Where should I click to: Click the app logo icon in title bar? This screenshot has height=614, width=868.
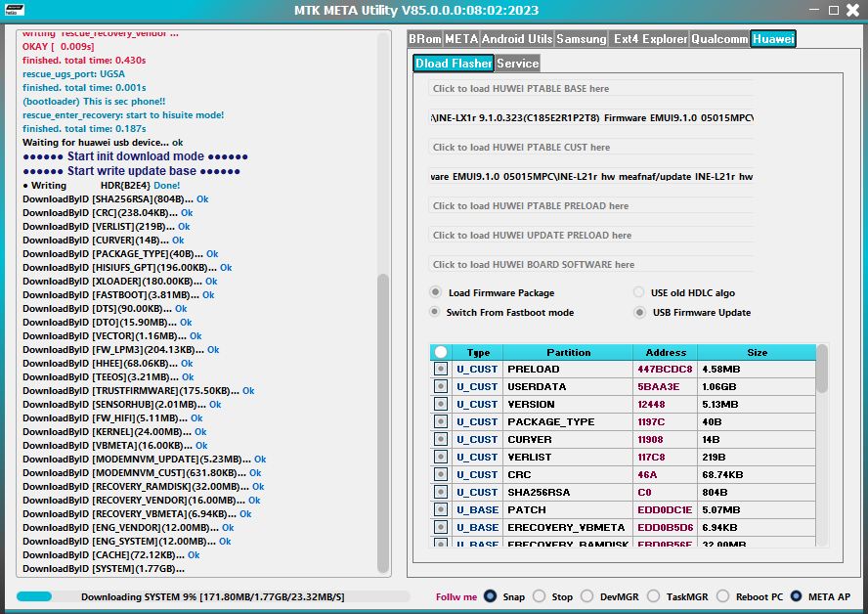tap(15, 10)
